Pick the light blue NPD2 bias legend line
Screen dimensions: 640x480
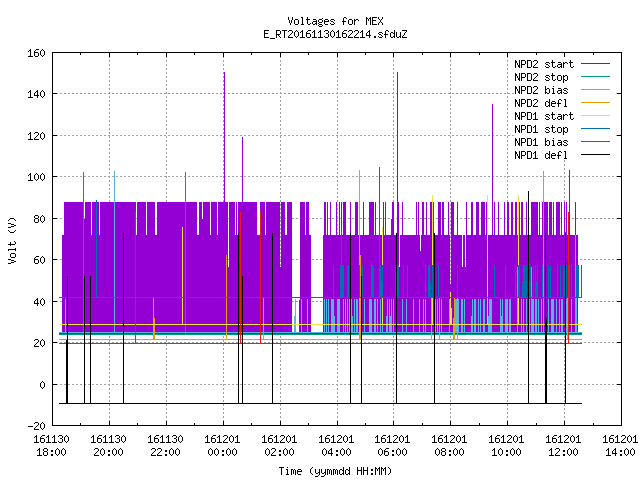[x=596, y=89]
